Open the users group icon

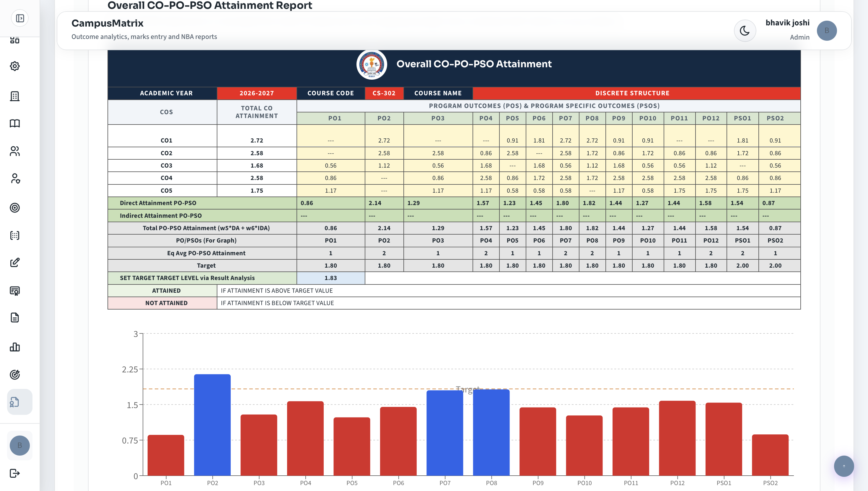tap(15, 151)
